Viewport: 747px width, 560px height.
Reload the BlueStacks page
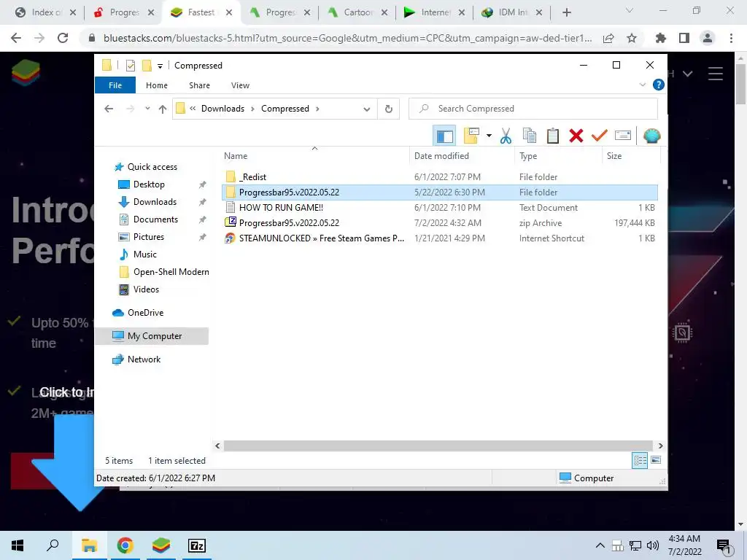coord(63,38)
